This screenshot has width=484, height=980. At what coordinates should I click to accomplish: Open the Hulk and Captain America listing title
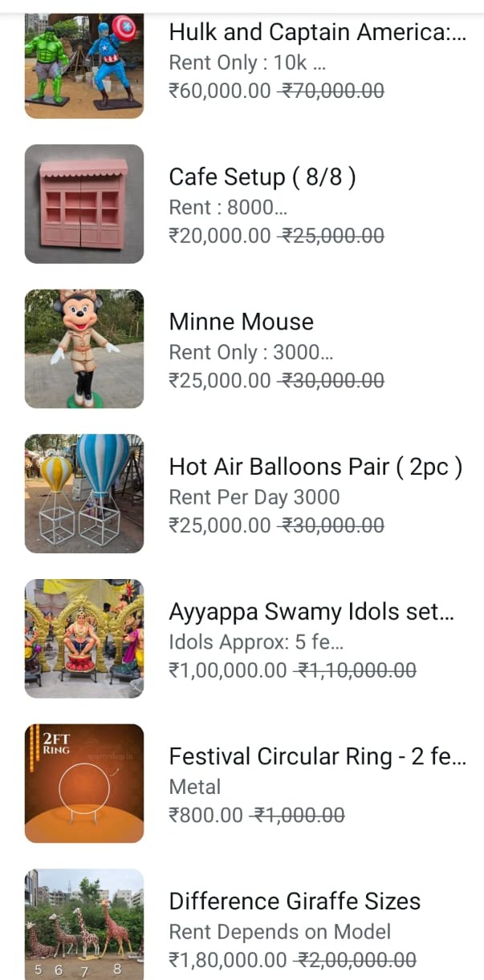point(316,33)
